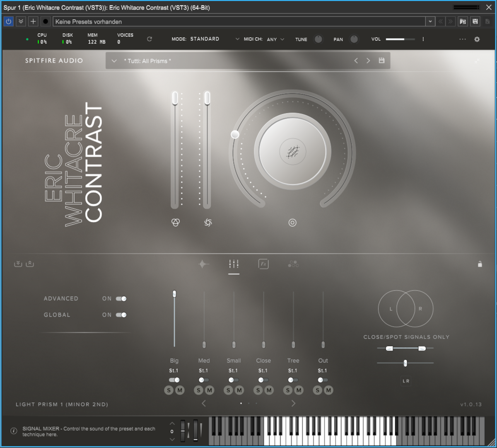This screenshot has width=497, height=448.
Task: Switch to the five-dots evolution tab
Action: [x=293, y=264]
